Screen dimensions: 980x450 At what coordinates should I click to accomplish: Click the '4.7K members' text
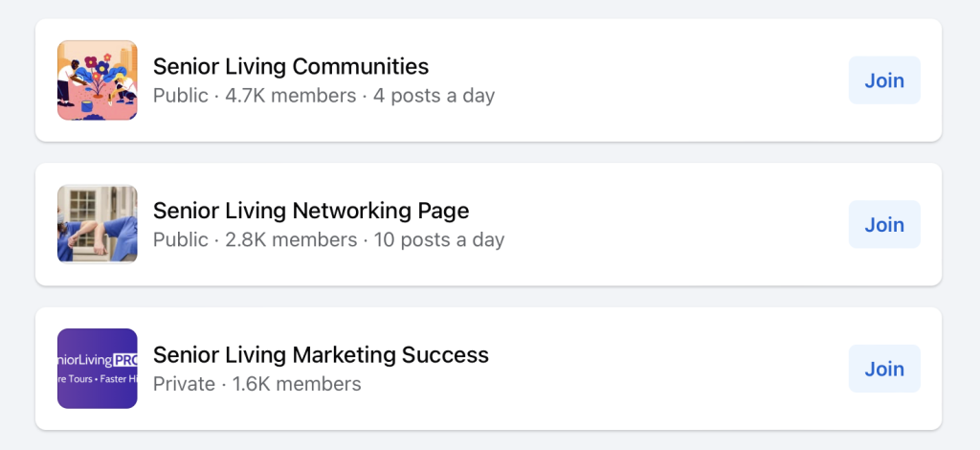290,96
